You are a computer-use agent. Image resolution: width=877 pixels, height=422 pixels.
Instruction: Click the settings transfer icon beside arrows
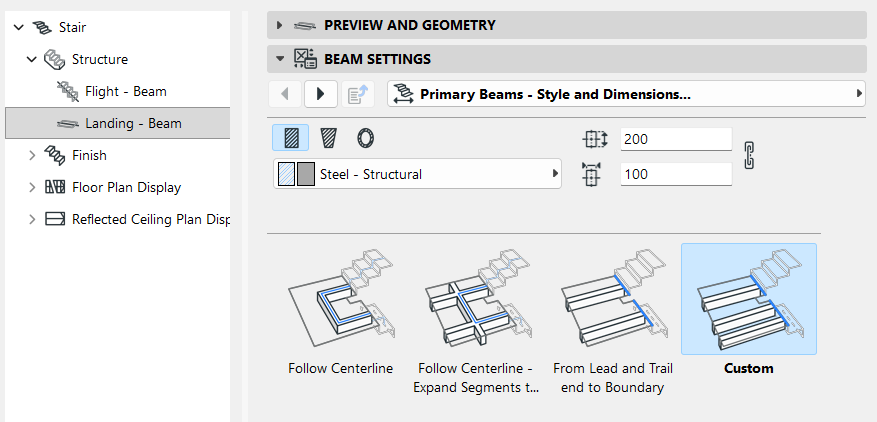pyautogui.click(x=357, y=94)
